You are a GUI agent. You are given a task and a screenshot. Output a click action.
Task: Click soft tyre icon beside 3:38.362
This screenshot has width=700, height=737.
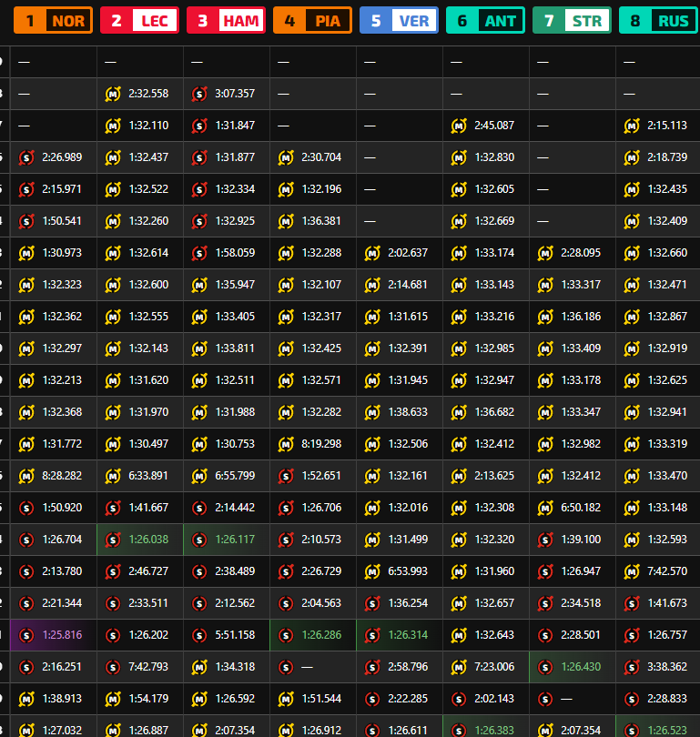tap(632, 668)
